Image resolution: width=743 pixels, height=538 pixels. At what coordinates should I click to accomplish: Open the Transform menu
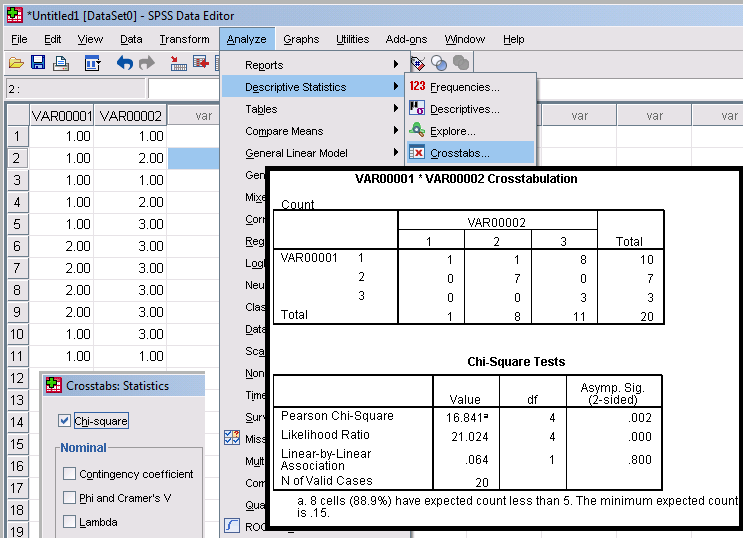(184, 39)
